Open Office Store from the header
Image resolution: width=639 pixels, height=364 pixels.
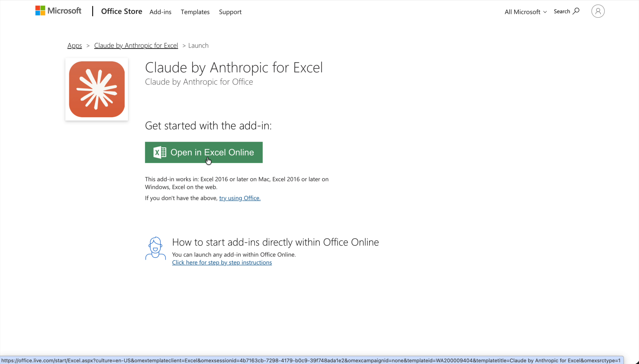click(x=122, y=11)
